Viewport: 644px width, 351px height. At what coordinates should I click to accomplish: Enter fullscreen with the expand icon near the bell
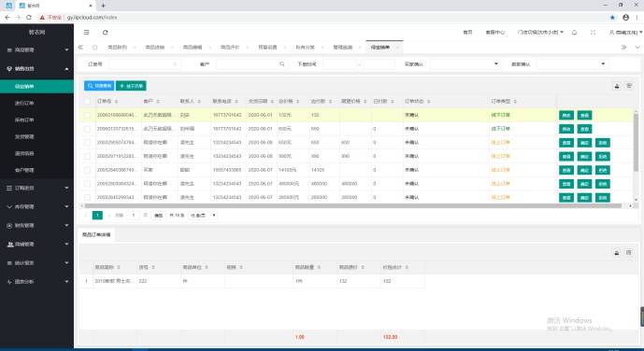pyautogui.click(x=594, y=33)
